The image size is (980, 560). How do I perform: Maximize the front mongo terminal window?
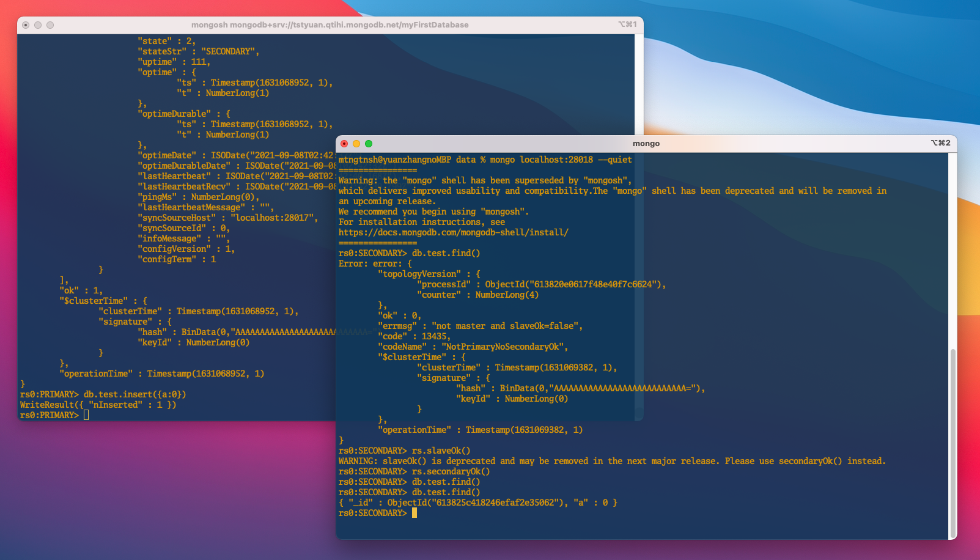tap(369, 144)
